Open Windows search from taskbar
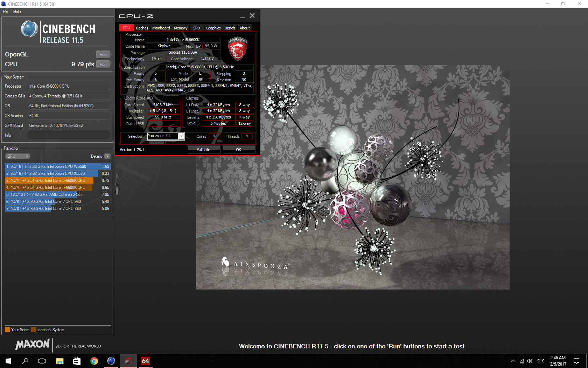The image size is (588, 368). 25,361
